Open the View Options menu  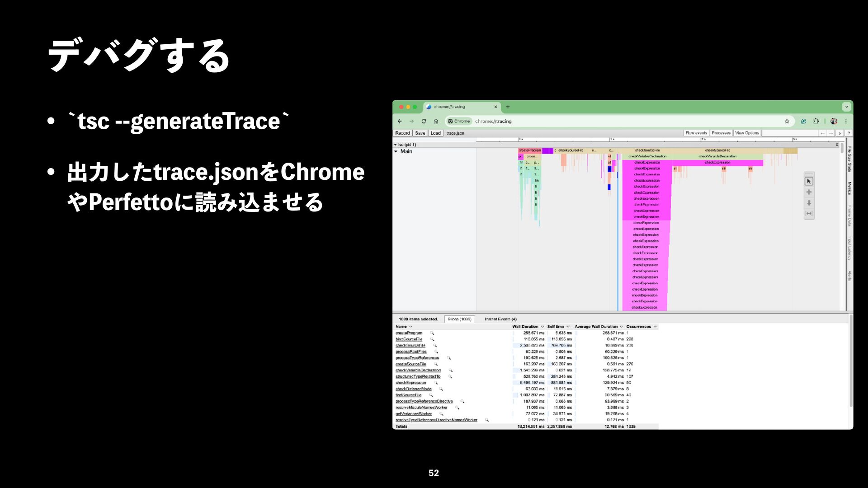pos(747,133)
